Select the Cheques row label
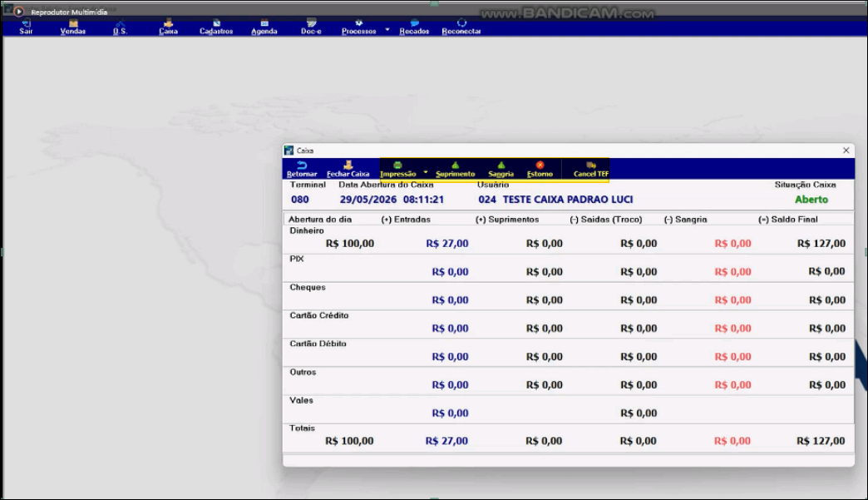 click(x=308, y=287)
